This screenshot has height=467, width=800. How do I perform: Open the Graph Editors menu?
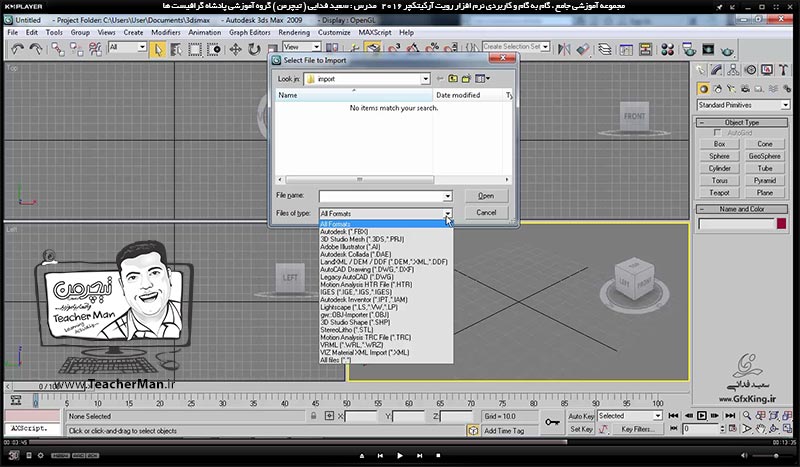[x=249, y=32]
